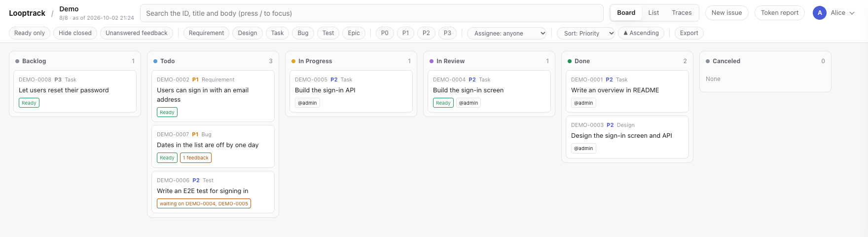Open card DEMO-0008 Let users reset their password
The height and width of the screenshot is (237, 868).
(x=75, y=91)
